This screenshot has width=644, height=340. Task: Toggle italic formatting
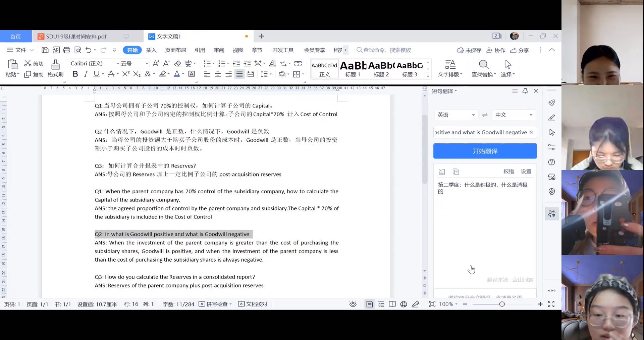86,74
